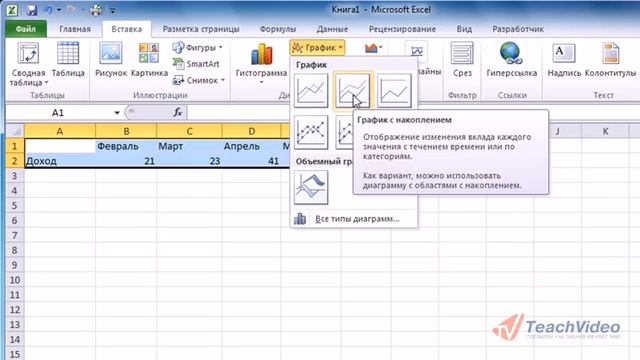
Task: Select column B header
Action: click(x=126, y=131)
